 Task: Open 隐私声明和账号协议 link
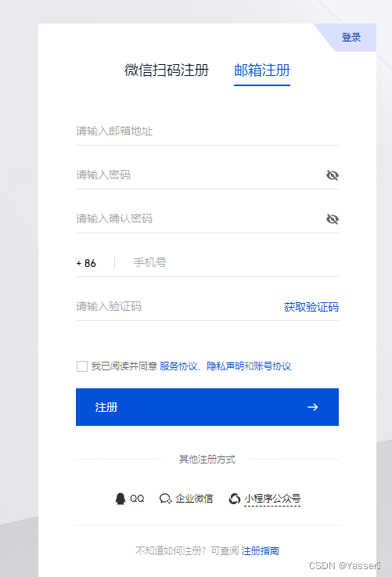tap(249, 366)
